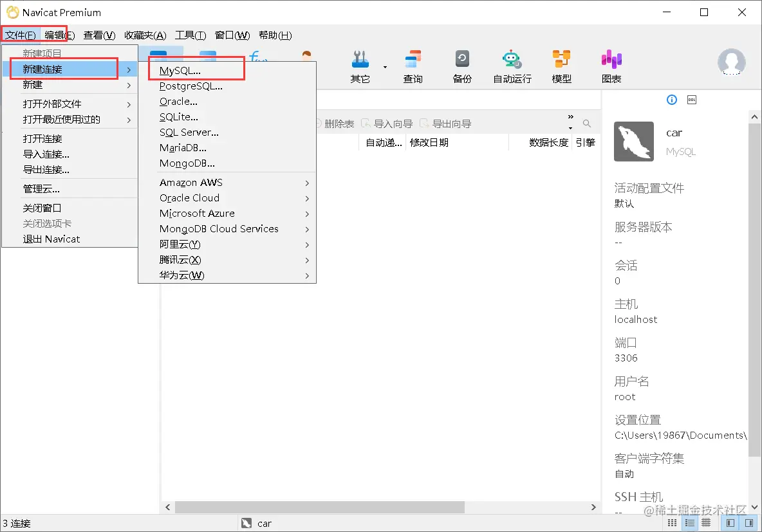Select 管理云... in the File menu
Screen dimensions: 762x532
pyautogui.click(x=70, y=189)
